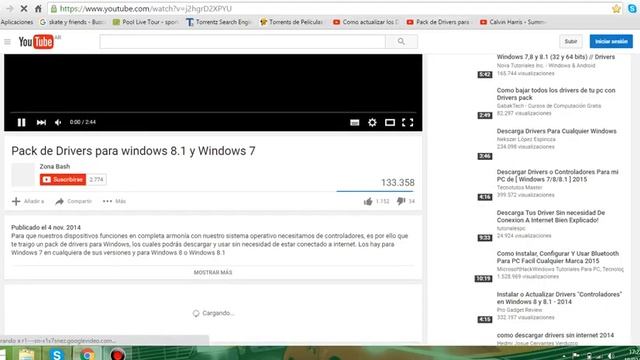640x360 pixels.
Task: Expand description with MOSTRAR MÁS
Action: click(213, 272)
